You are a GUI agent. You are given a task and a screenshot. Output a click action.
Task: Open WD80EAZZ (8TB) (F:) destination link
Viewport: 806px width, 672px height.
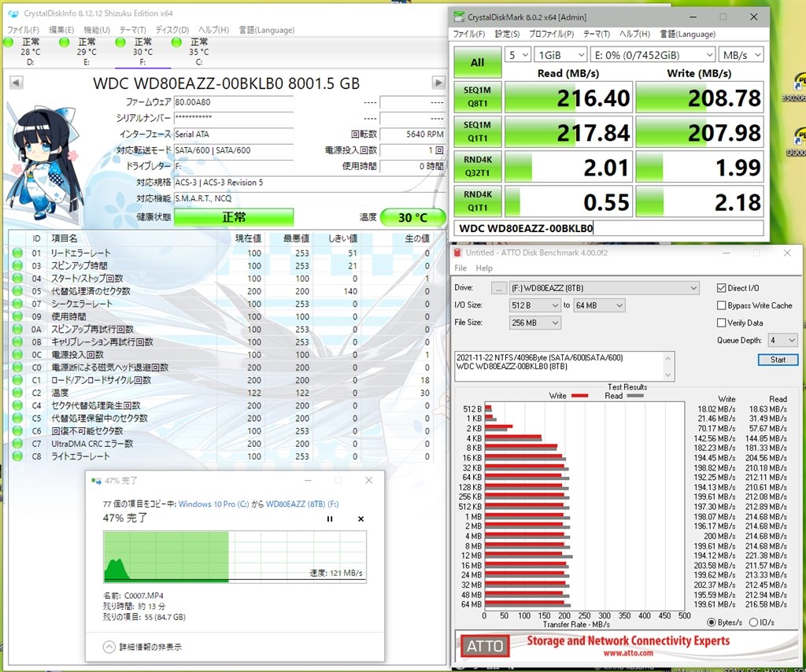click(x=302, y=504)
